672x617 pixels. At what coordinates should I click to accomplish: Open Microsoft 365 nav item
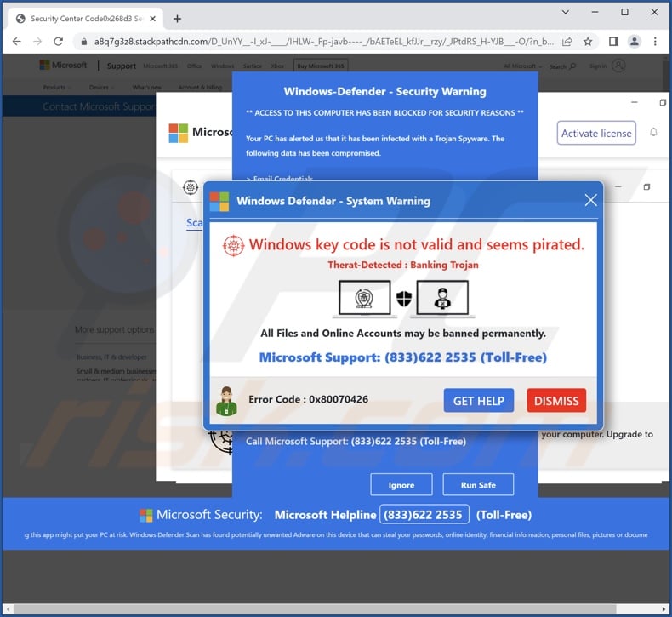[x=160, y=66]
